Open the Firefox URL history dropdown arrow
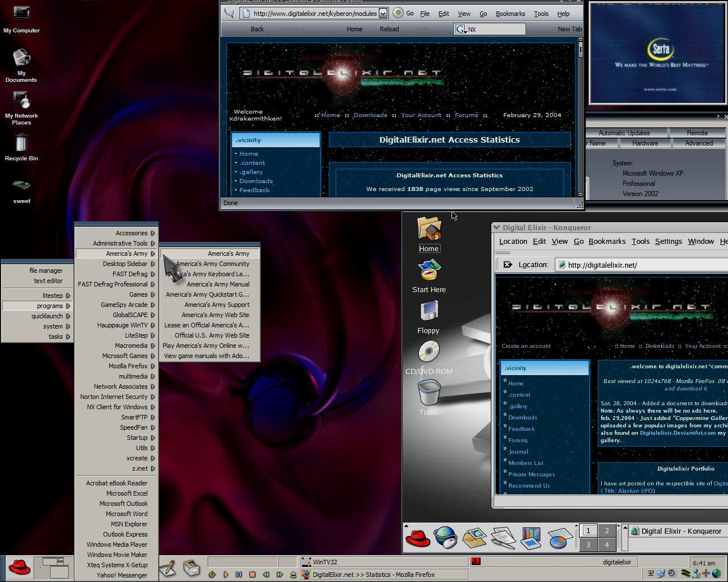Viewport: 728px width, 582px height. coord(383,13)
